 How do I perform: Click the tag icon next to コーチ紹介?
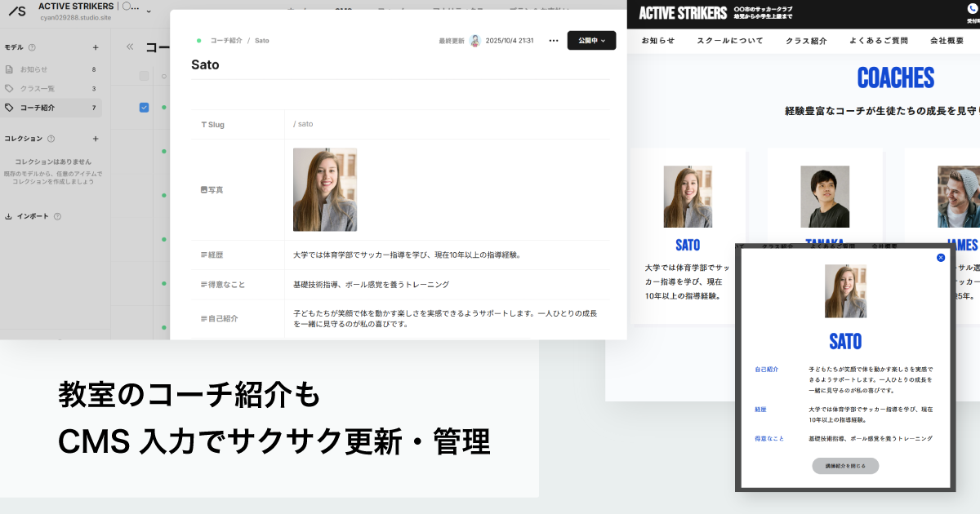pyautogui.click(x=9, y=106)
